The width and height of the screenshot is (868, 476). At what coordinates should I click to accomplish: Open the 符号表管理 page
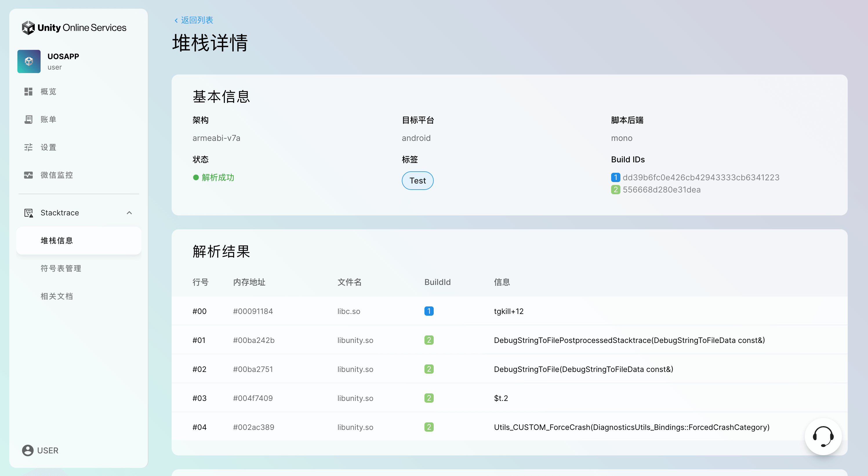pos(60,268)
